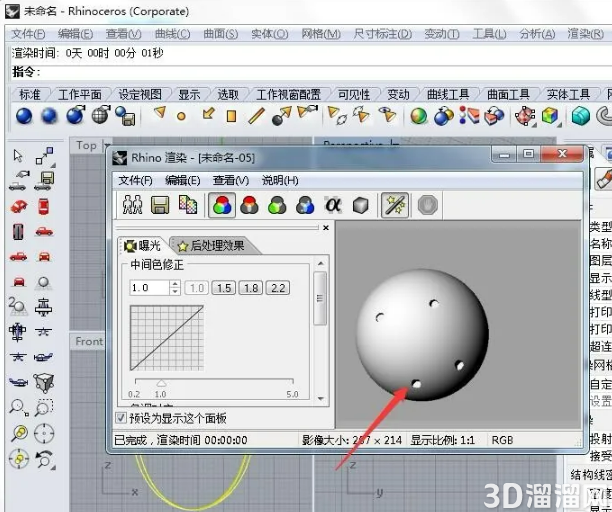Open 说明(H) menu in render window
612x512 pixels.
click(x=280, y=180)
